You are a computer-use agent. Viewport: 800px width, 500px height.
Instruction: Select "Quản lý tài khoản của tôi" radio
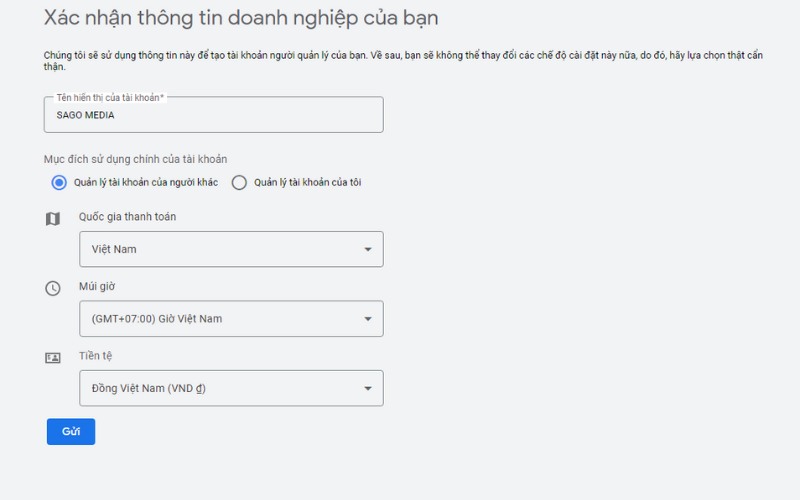coord(239,182)
